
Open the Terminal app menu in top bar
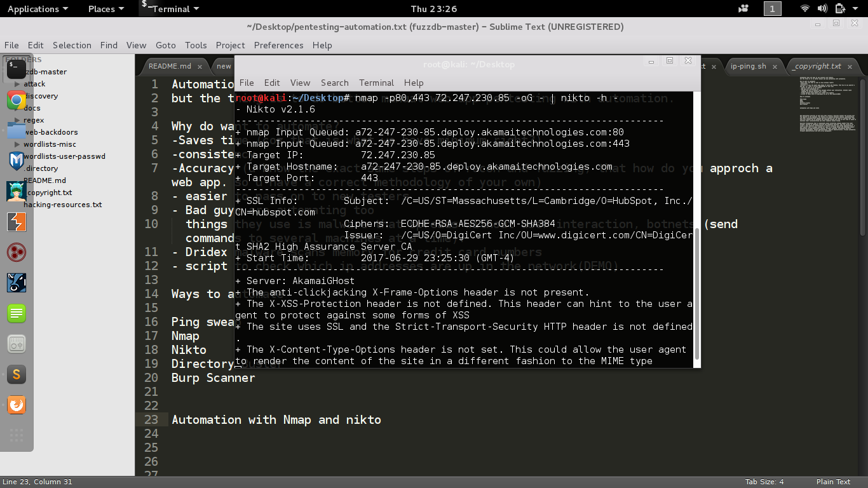[x=170, y=9]
